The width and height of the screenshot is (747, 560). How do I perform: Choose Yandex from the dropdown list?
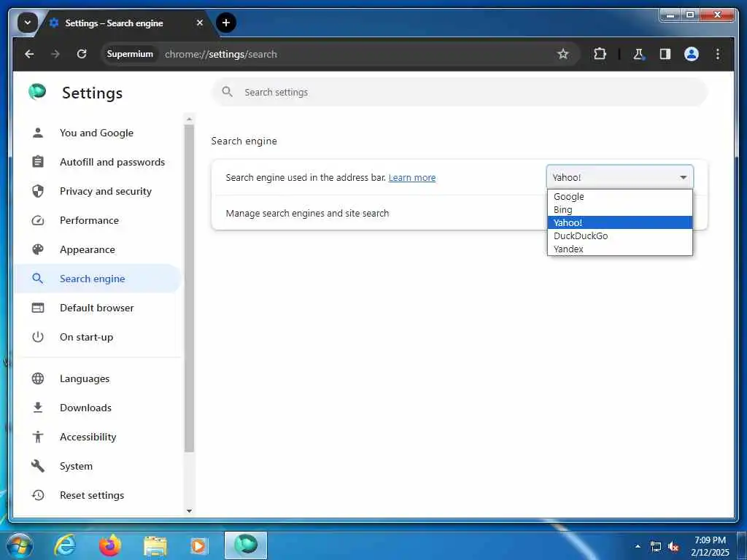pyautogui.click(x=620, y=249)
